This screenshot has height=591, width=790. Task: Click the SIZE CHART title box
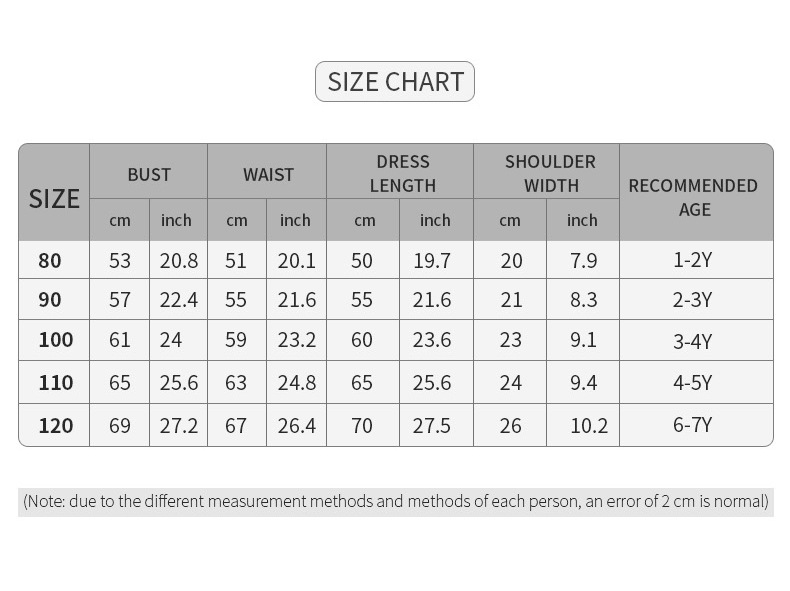(x=395, y=82)
